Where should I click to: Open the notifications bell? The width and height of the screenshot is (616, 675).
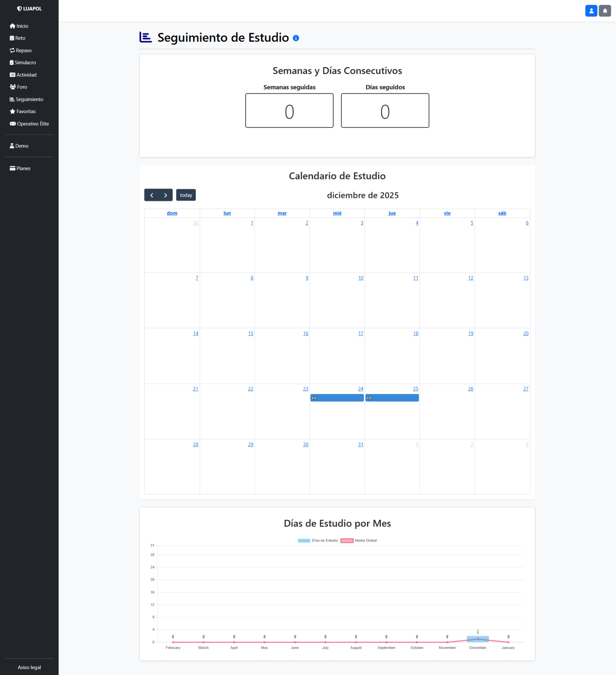[x=605, y=11]
